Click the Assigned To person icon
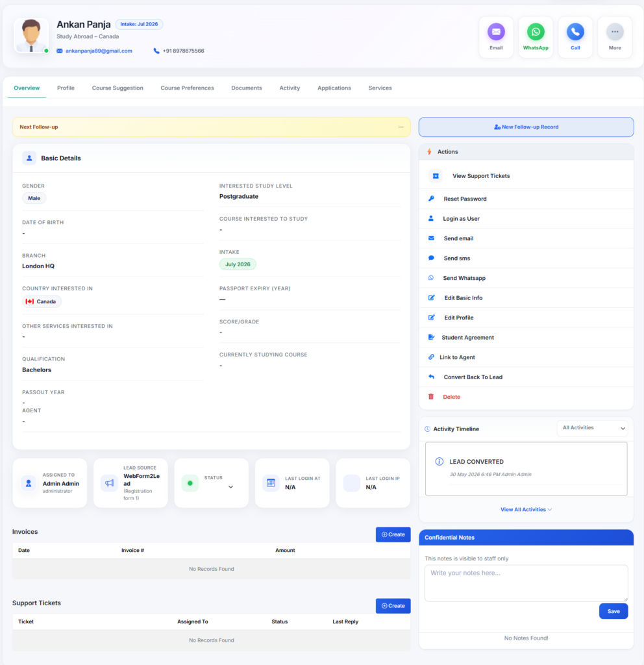Image resolution: width=644 pixels, height=665 pixels. [x=29, y=483]
